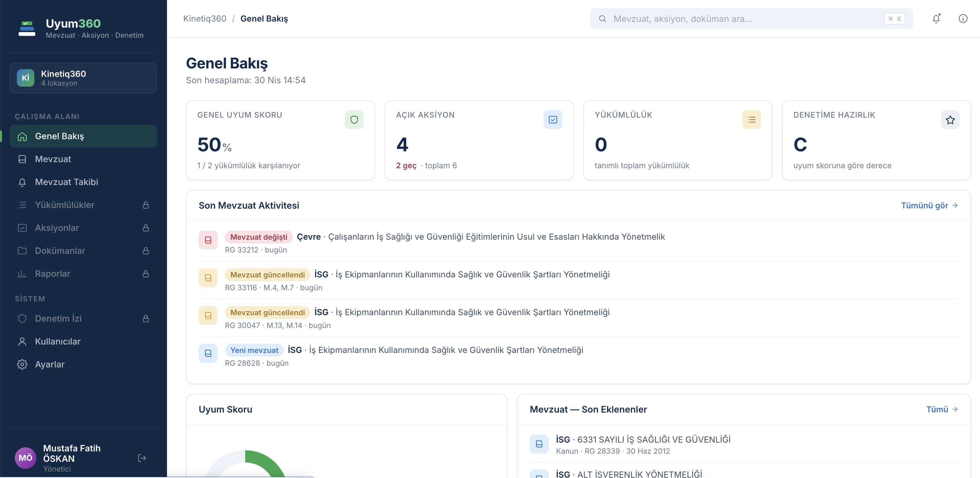980x478 pixels.
Task: Click the Kinetiq360 workspace selector card
Action: (x=83, y=78)
